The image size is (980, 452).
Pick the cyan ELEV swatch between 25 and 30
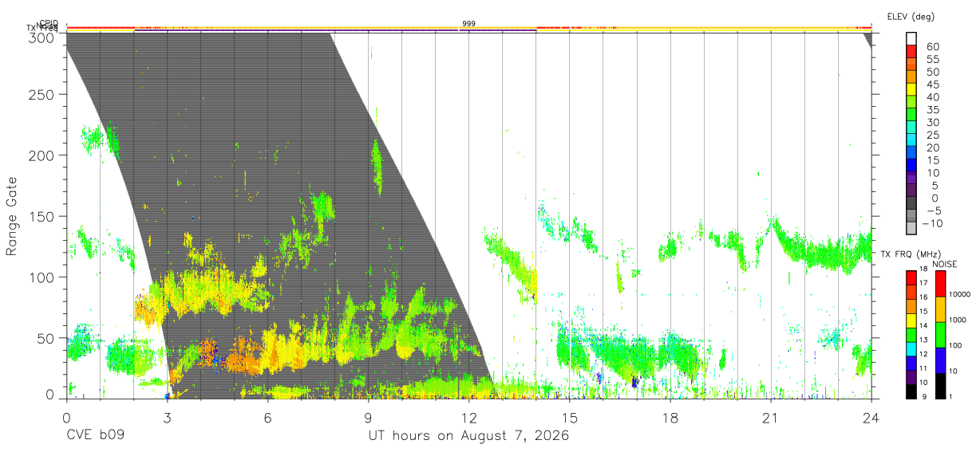pos(911,128)
